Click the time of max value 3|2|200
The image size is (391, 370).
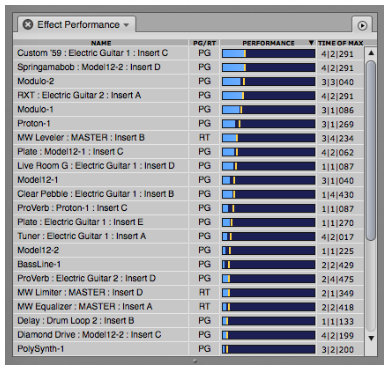pos(337,349)
